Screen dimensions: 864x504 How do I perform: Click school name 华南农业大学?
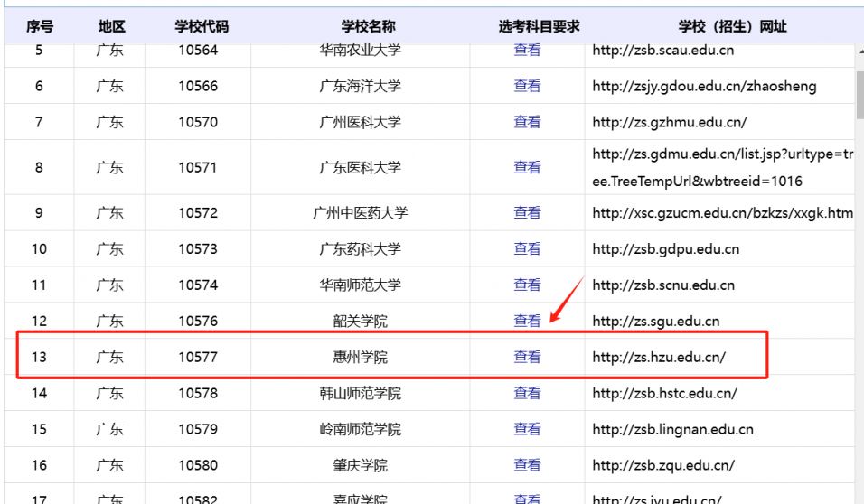click(x=361, y=50)
